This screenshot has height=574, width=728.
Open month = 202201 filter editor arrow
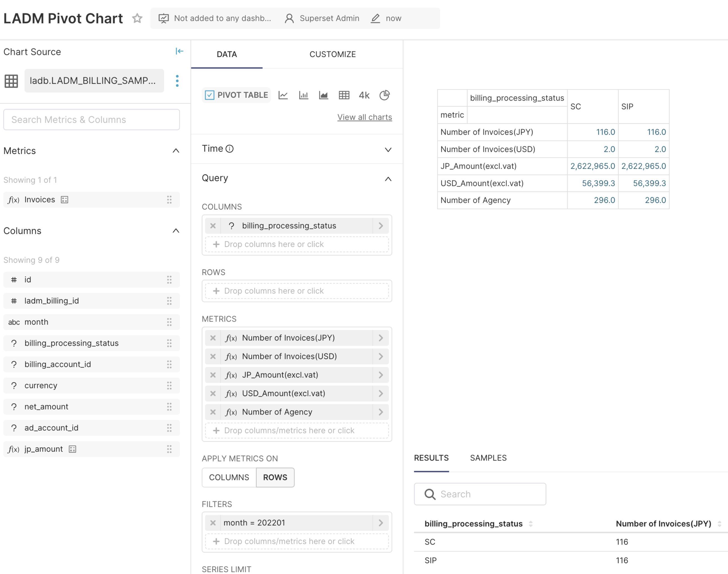(381, 523)
